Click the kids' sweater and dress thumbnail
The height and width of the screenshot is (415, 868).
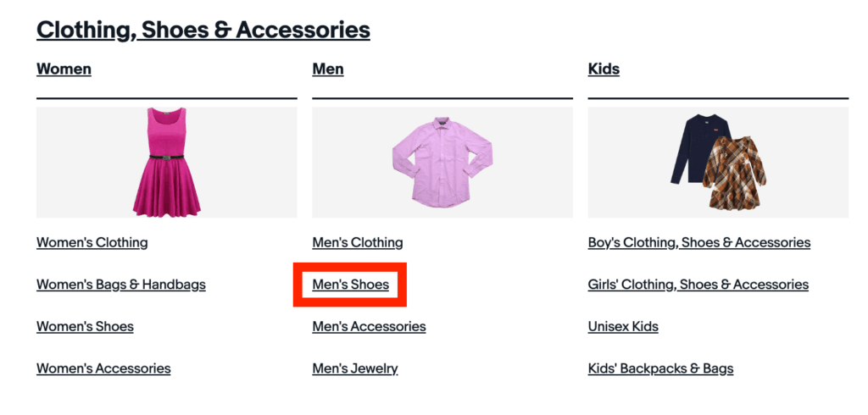tap(717, 161)
